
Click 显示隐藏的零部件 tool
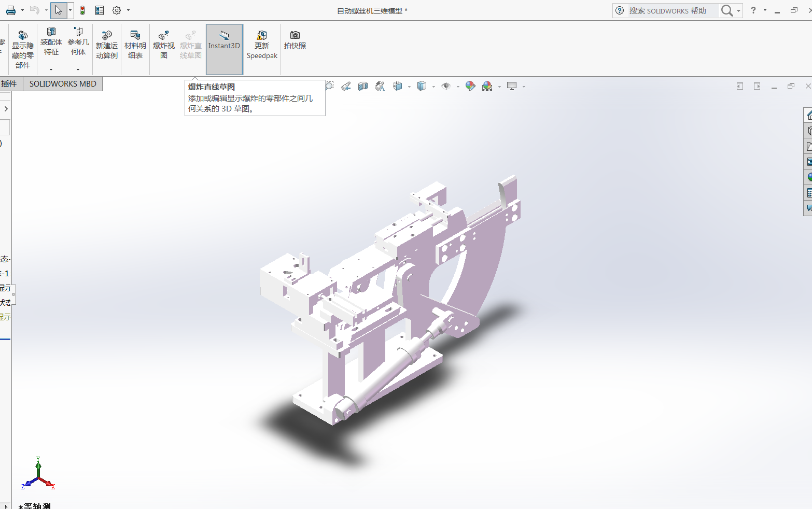(x=23, y=49)
